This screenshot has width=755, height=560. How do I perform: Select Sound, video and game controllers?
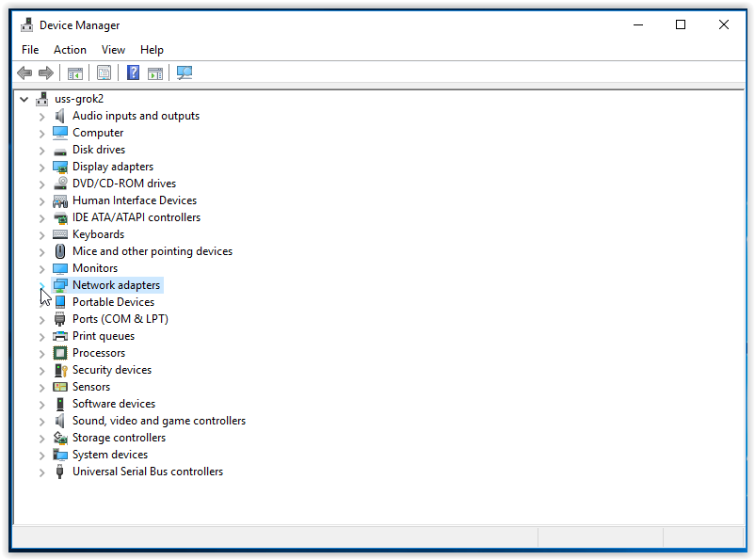point(158,421)
